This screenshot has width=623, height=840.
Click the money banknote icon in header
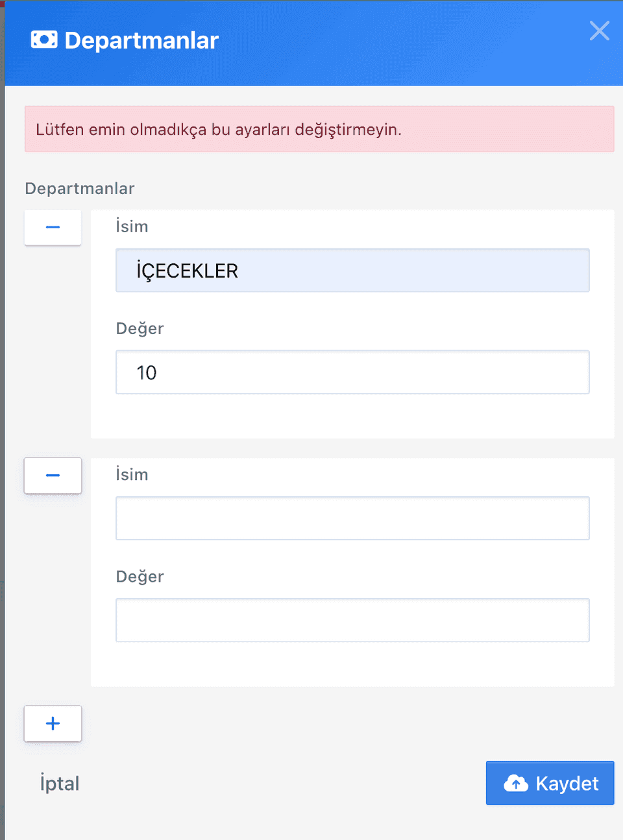tap(44, 40)
